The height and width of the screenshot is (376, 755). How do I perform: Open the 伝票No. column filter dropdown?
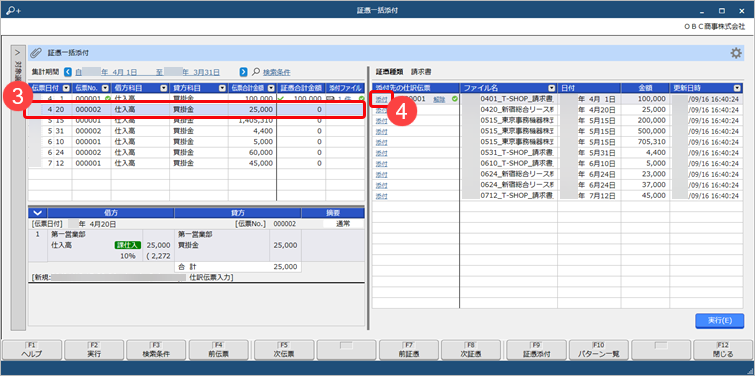tap(105, 88)
